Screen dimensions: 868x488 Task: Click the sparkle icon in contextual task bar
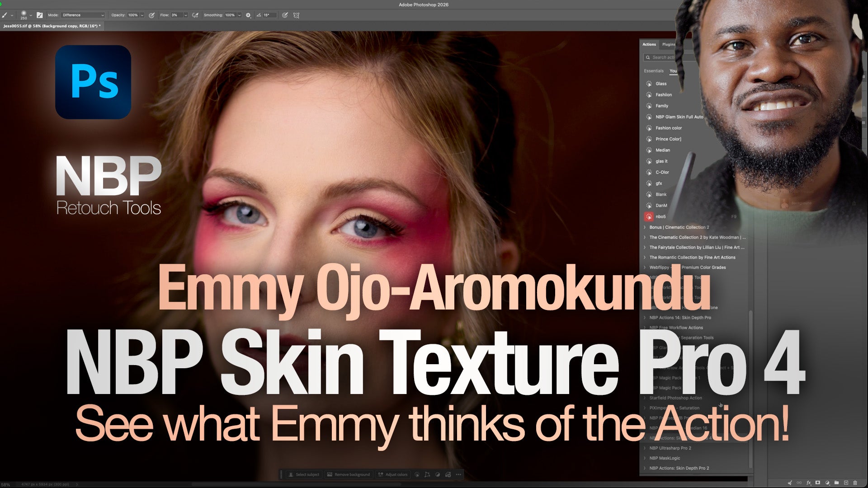click(417, 474)
